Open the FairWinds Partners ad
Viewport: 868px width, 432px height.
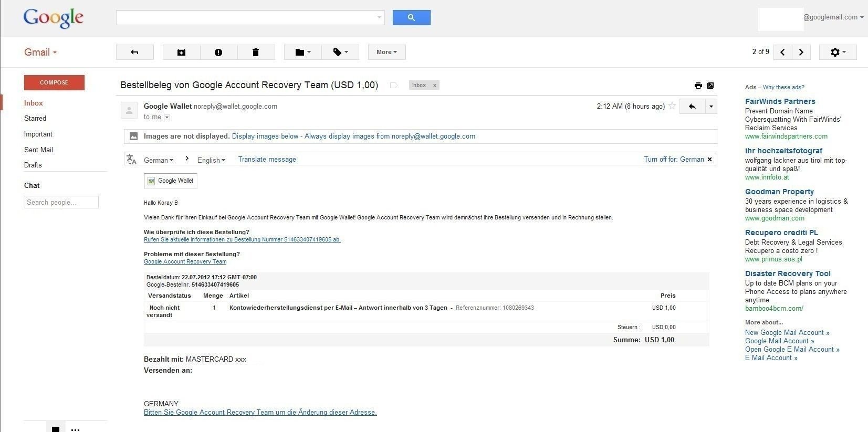tap(780, 101)
